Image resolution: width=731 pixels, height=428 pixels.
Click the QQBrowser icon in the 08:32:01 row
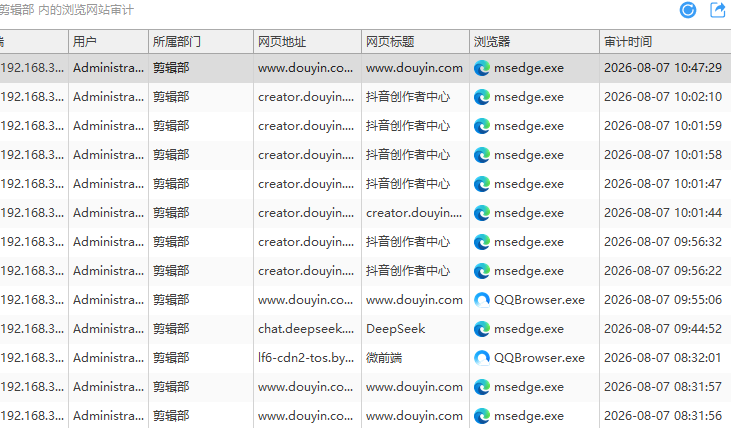click(482, 358)
